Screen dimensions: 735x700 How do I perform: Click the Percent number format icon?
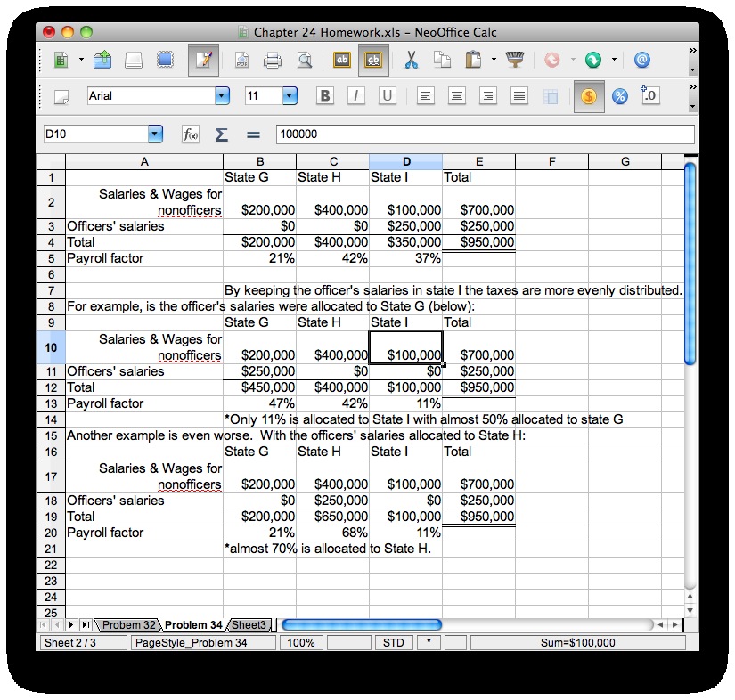coord(620,96)
